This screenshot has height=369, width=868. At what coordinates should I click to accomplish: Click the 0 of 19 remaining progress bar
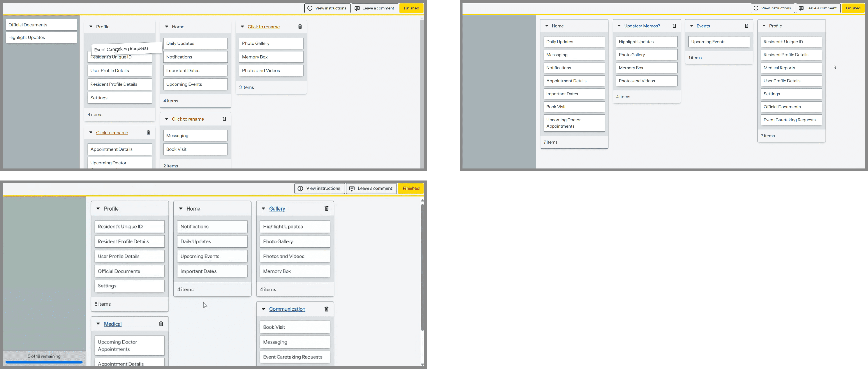click(x=44, y=362)
